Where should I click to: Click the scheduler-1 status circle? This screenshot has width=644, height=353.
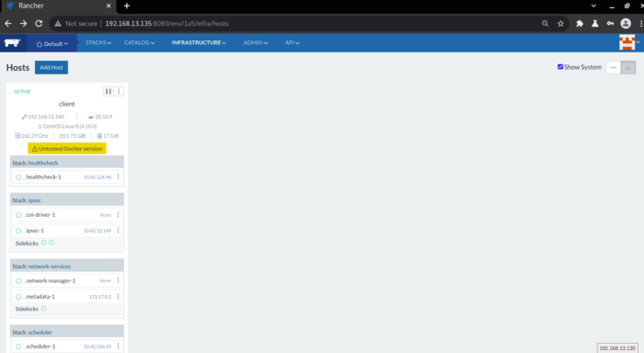(x=18, y=347)
